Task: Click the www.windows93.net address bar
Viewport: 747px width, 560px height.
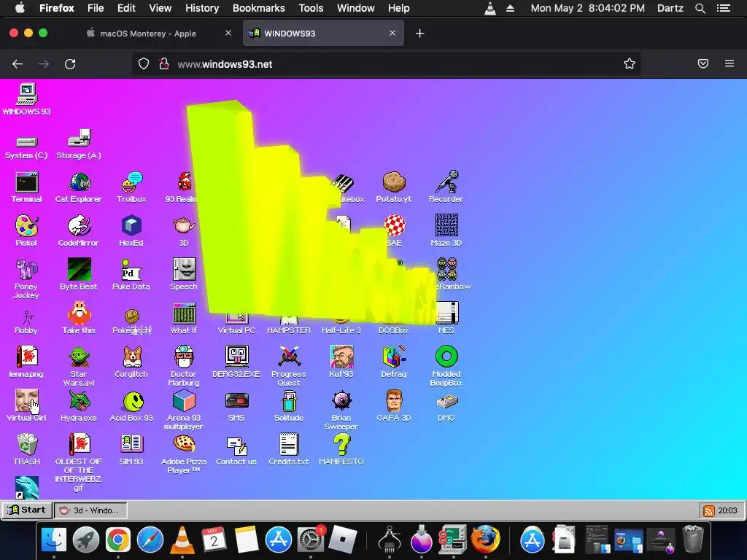Action: [x=386, y=64]
